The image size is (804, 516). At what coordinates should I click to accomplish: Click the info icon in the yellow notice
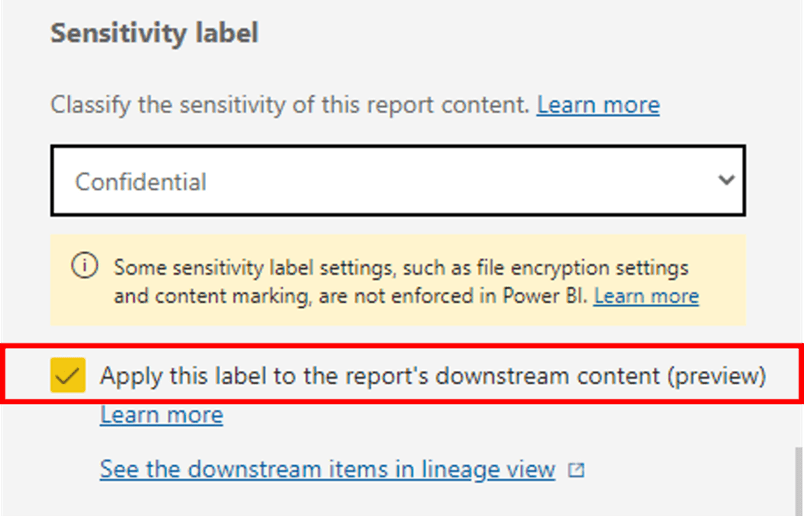[x=85, y=266]
